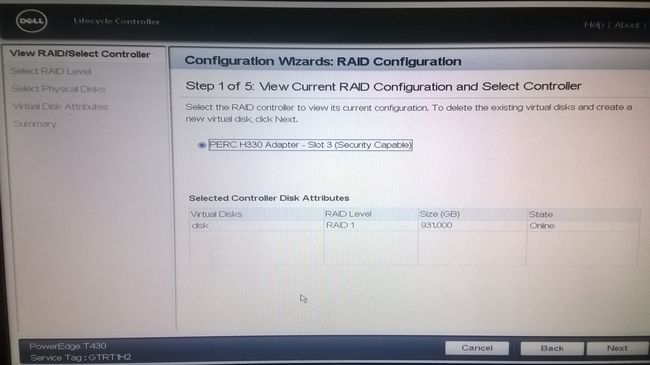Viewport: 650px width, 365px height.
Task: Go to Summary step
Action: [35, 124]
